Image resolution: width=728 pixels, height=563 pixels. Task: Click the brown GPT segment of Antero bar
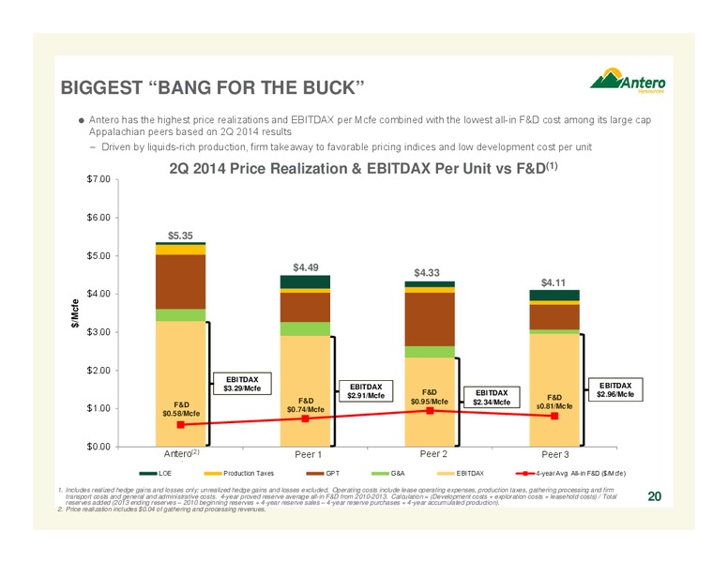(181, 281)
